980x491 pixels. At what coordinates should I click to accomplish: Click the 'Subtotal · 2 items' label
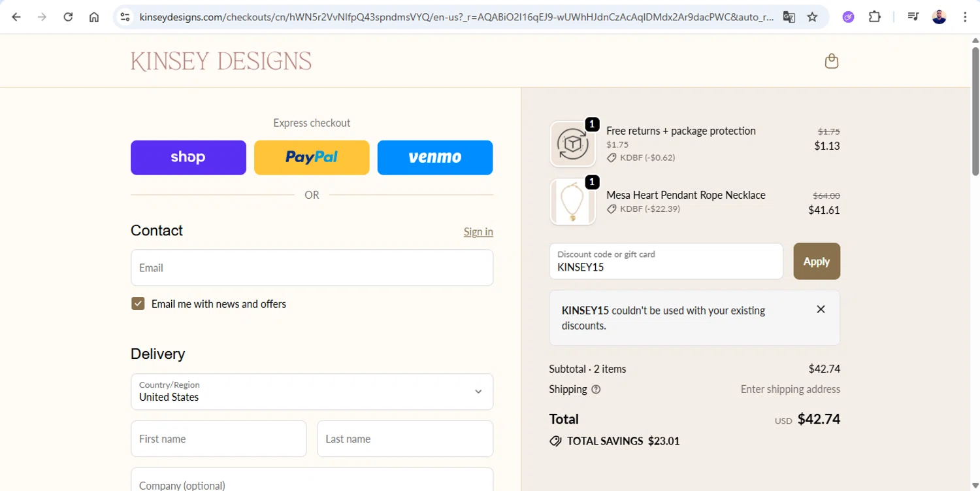587,369
